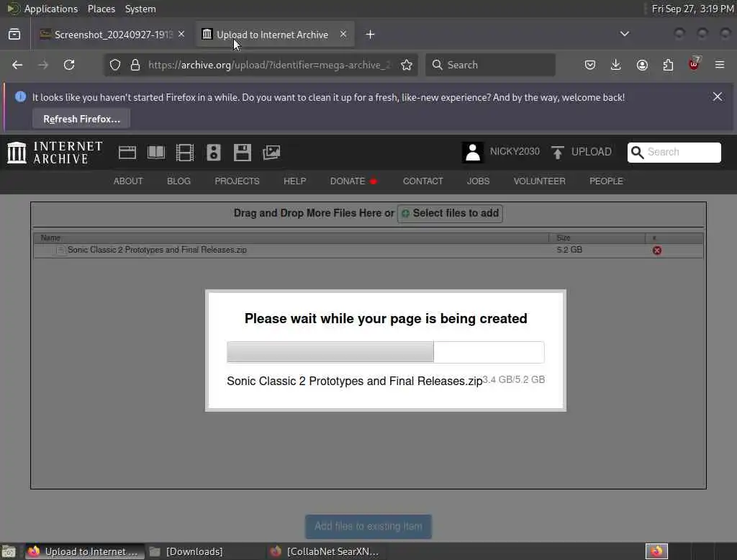Go to the ABOUT page

click(128, 181)
